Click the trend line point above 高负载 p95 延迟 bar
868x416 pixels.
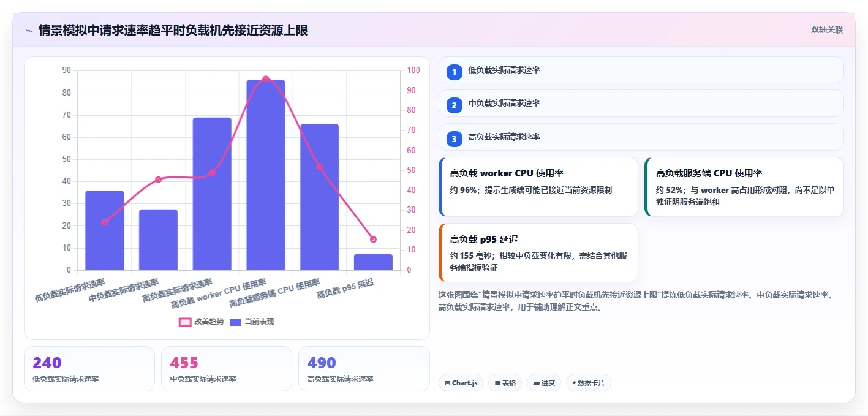point(373,240)
